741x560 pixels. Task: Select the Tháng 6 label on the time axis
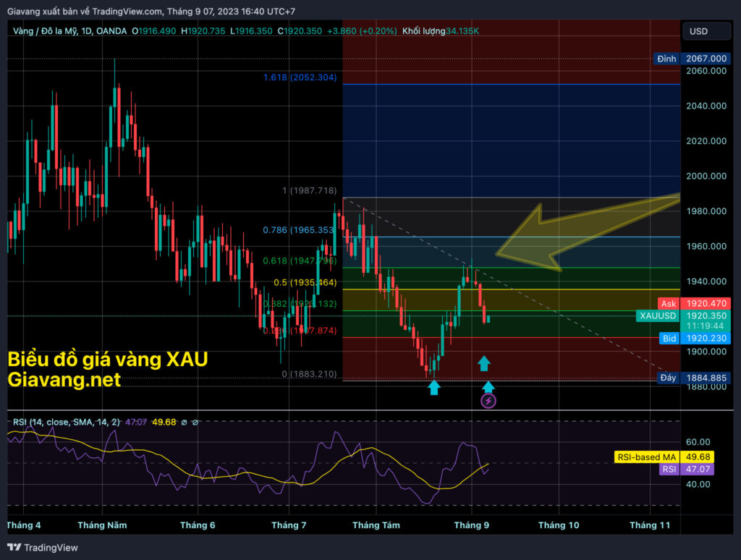point(198,525)
